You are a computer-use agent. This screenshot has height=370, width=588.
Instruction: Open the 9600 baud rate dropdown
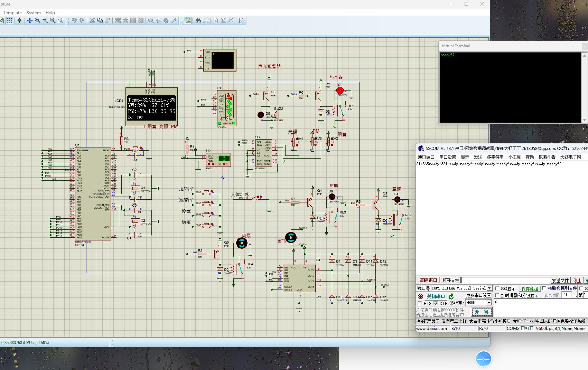[x=489, y=303]
